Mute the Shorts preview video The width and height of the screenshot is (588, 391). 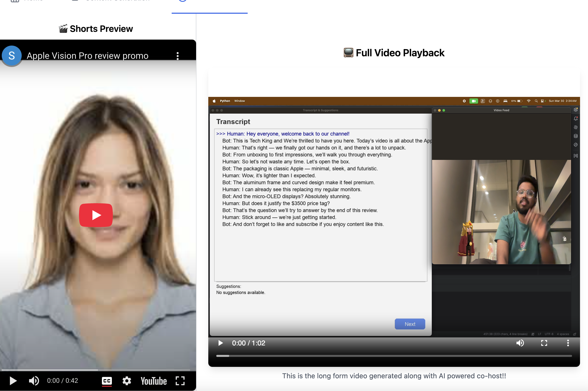34,381
